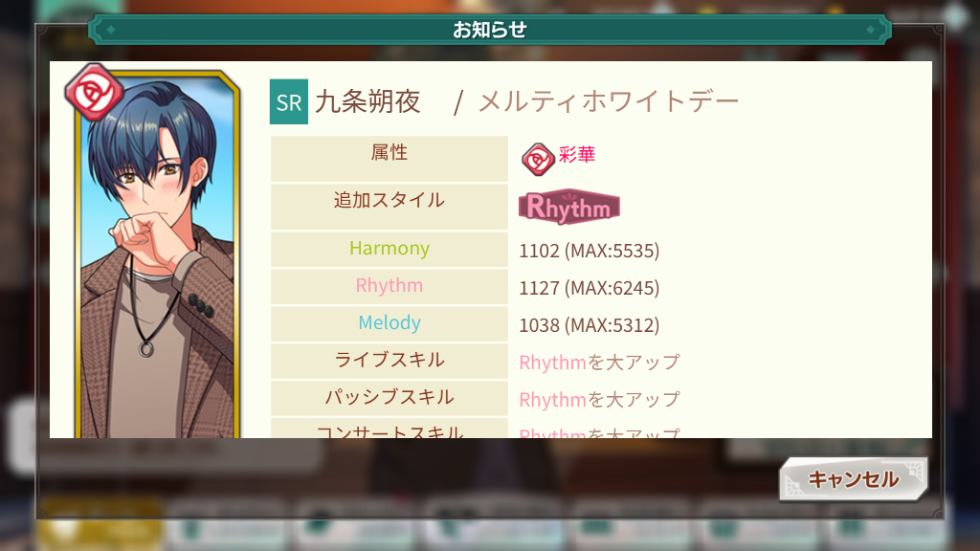The width and height of the screenshot is (980, 551).
Task: Click the Rhythm value 1127 (MAX:6245)
Action: pos(590,288)
